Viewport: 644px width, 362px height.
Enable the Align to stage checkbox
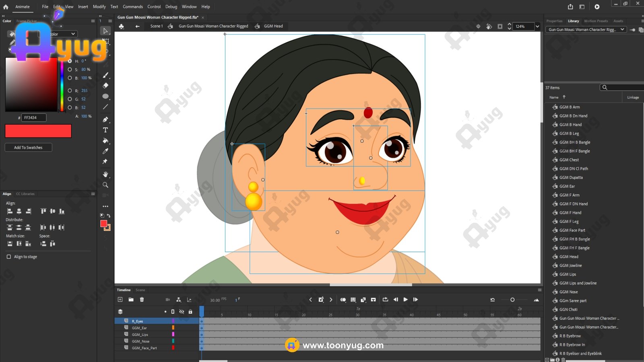pos(9,257)
